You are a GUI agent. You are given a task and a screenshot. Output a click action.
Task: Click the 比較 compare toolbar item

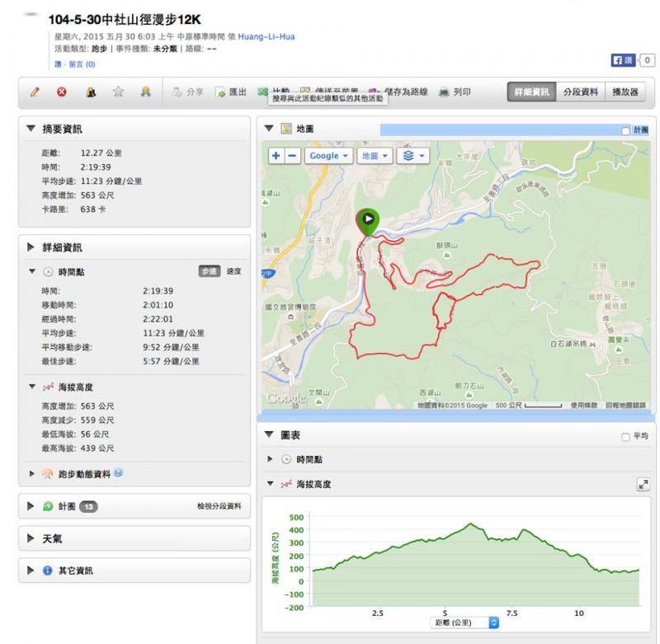coord(274,91)
